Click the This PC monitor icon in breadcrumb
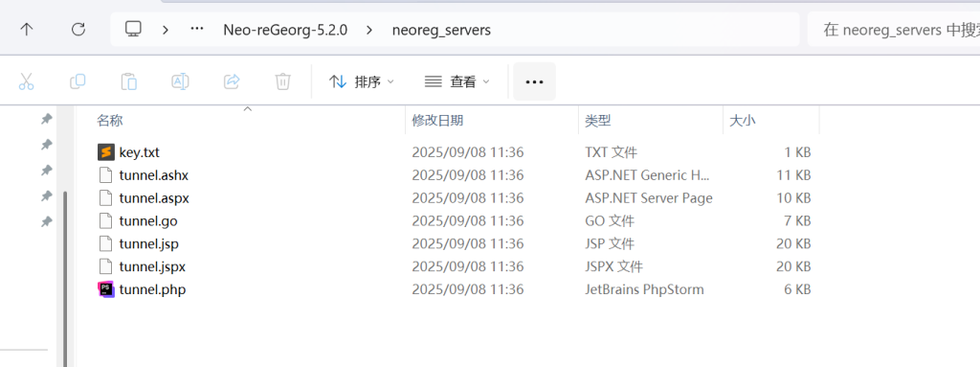980x367 pixels. point(133,29)
